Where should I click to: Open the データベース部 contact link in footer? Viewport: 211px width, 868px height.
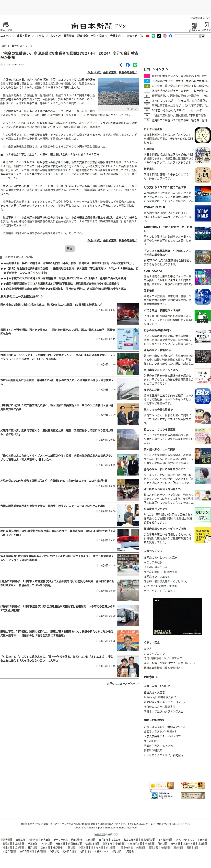tap(154, 824)
